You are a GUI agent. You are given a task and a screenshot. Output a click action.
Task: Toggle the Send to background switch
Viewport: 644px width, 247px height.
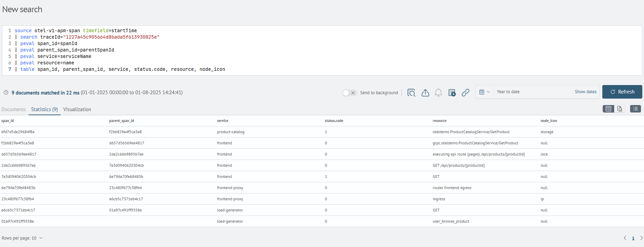coord(349,93)
